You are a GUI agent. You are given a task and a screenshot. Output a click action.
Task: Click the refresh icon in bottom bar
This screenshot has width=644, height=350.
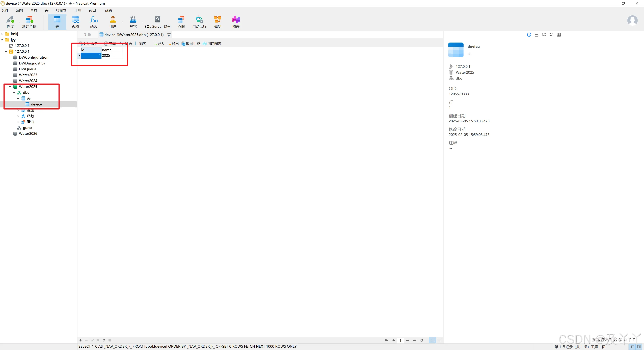(104, 340)
